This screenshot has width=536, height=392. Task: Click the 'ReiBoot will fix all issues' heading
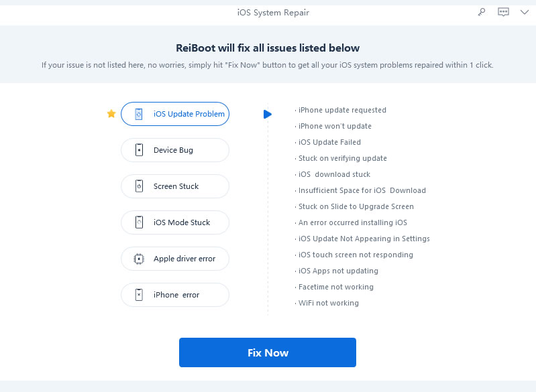(x=268, y=48)
